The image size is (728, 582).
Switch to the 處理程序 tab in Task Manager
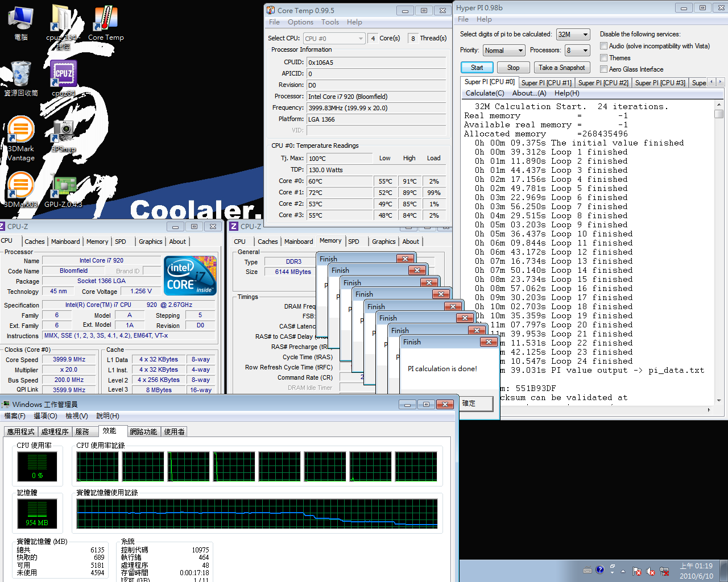pyautogui.click(x=55, y=432)
